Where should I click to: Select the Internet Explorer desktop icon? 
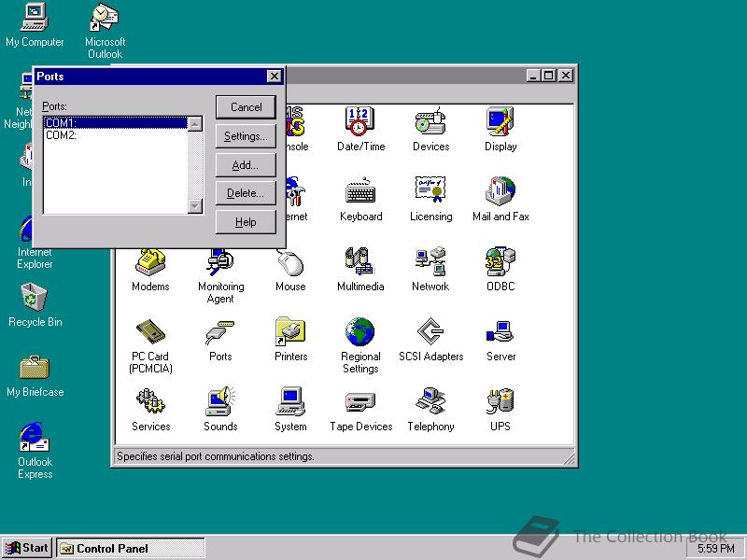point(35,243)
